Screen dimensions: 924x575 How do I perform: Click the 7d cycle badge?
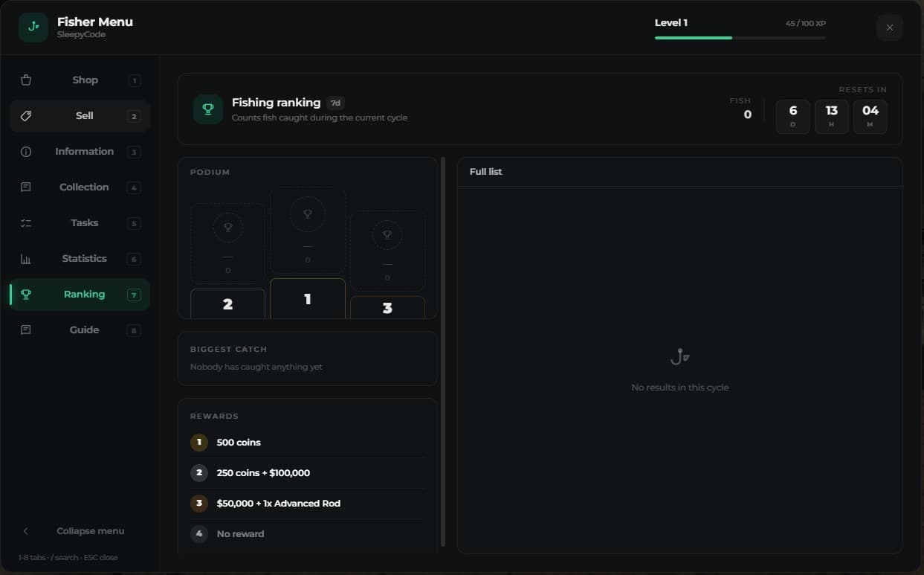coord(335,103)
